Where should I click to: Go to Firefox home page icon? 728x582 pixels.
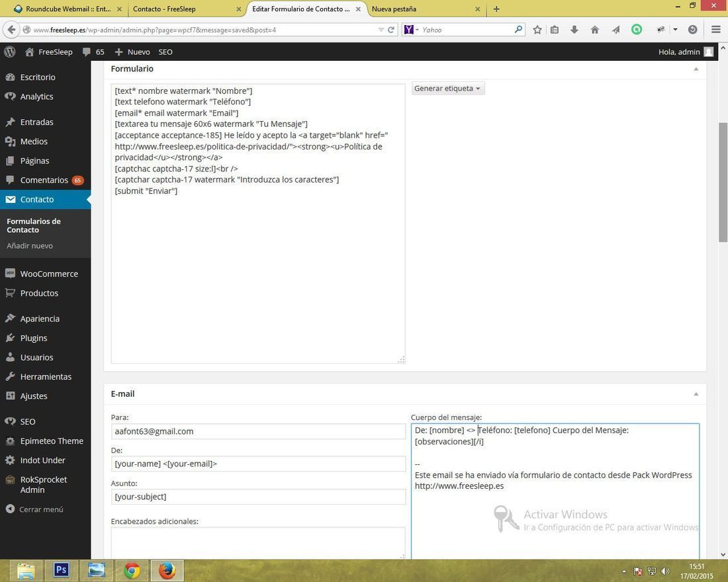pos(595,30)
